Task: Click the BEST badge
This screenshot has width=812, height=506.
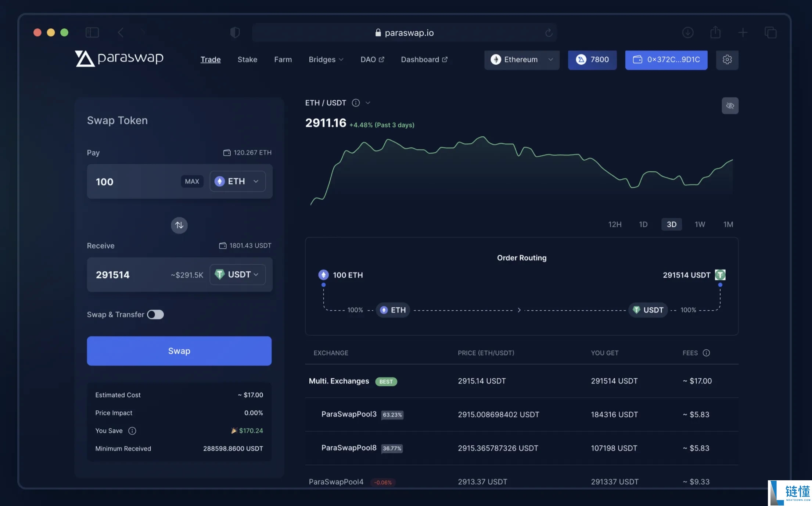Action: pos(386,382)
